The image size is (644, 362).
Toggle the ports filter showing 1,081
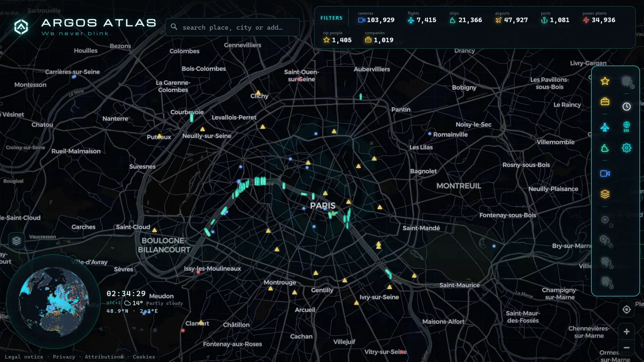pyautogui.click(x=555, y=17)
